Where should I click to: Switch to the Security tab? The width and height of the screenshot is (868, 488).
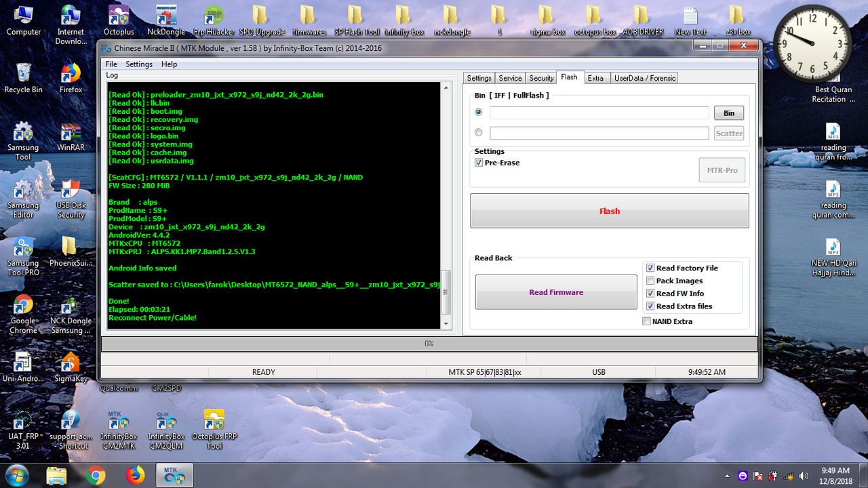541,78
